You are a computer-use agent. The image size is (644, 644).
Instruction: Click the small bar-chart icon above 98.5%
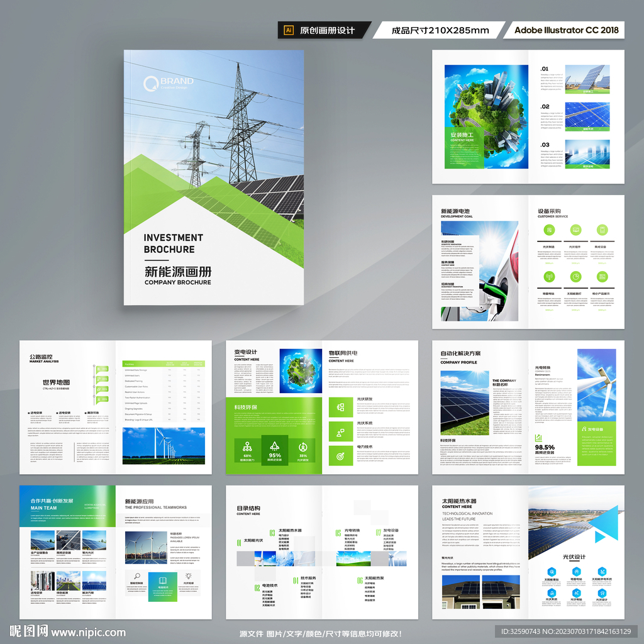(538, 438)
